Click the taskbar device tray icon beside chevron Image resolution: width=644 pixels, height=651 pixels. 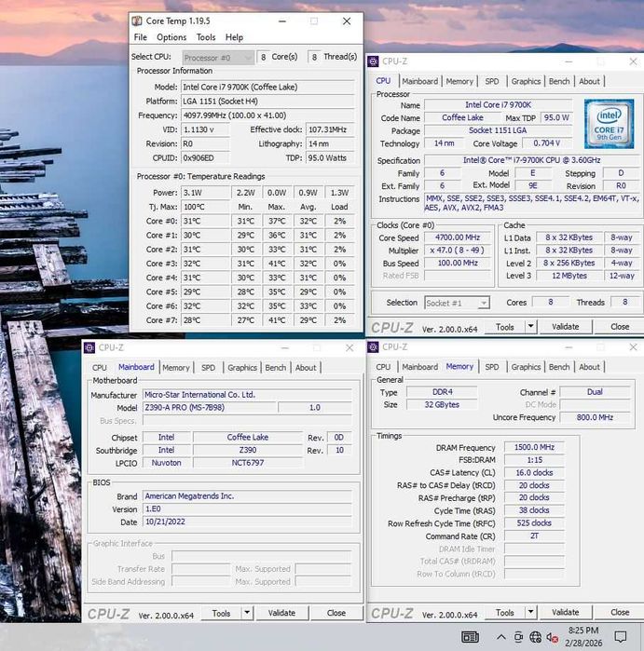click(x=518, y=637)
